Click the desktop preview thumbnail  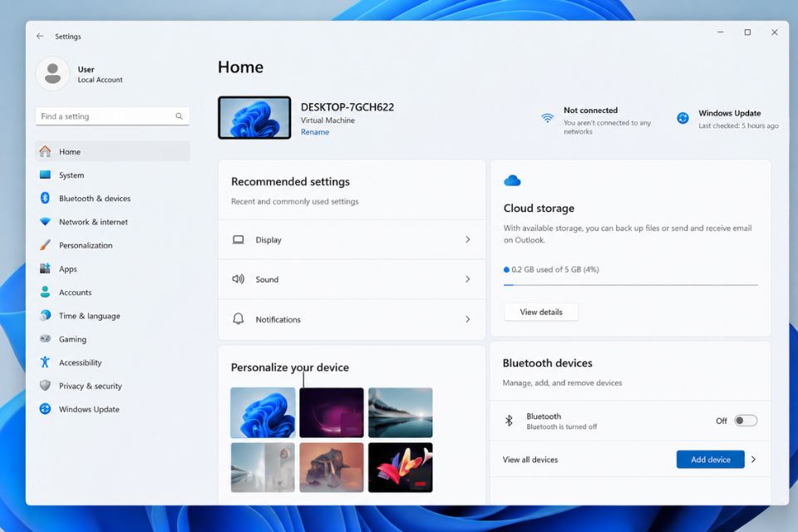(x=254, y=117)
